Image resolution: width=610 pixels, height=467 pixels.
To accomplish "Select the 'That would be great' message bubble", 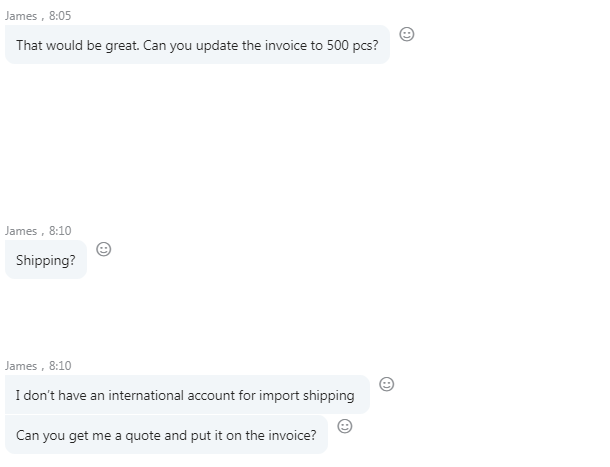I will point(197,45).
